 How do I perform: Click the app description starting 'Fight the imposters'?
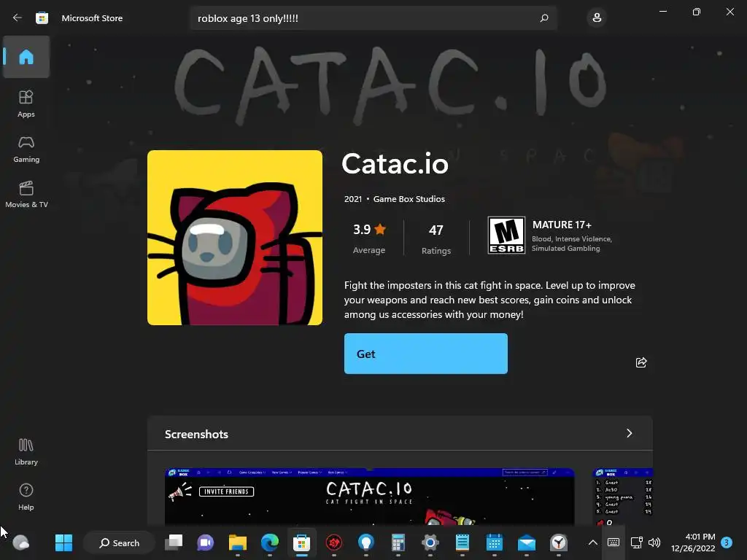pyautogui.click(x=489, y=300)
